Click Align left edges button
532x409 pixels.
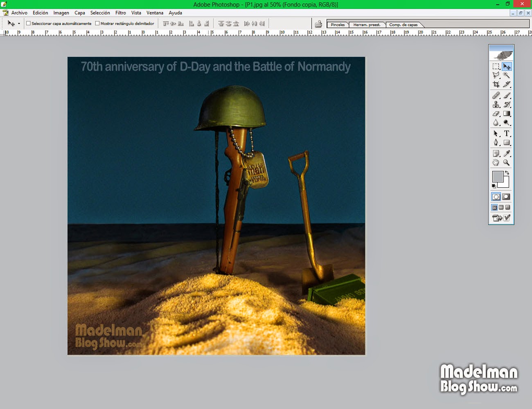click(x=192, y=24)
